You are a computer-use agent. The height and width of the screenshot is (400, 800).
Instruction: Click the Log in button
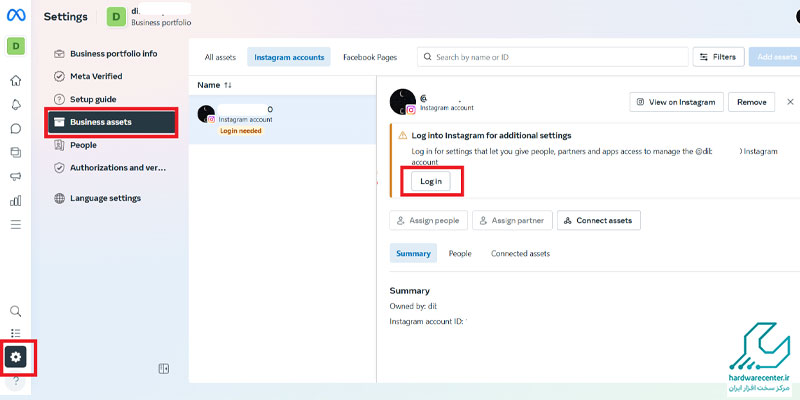431,181
